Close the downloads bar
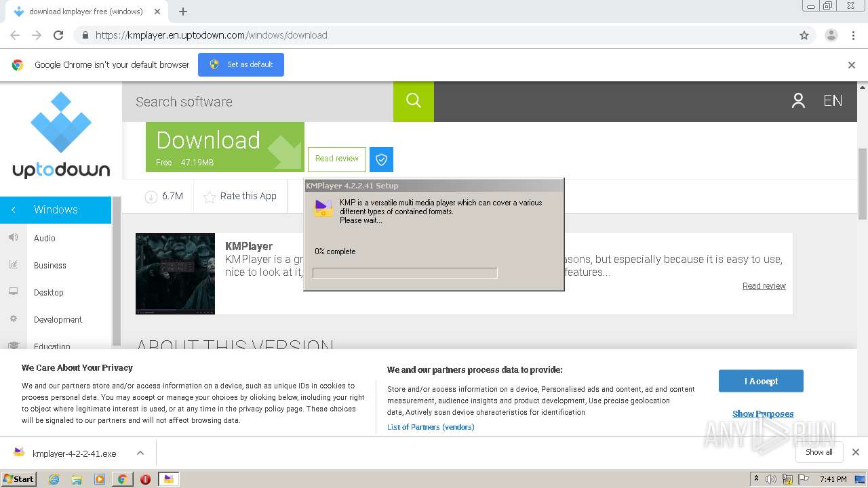868x488 pixels. coord(856,452)
